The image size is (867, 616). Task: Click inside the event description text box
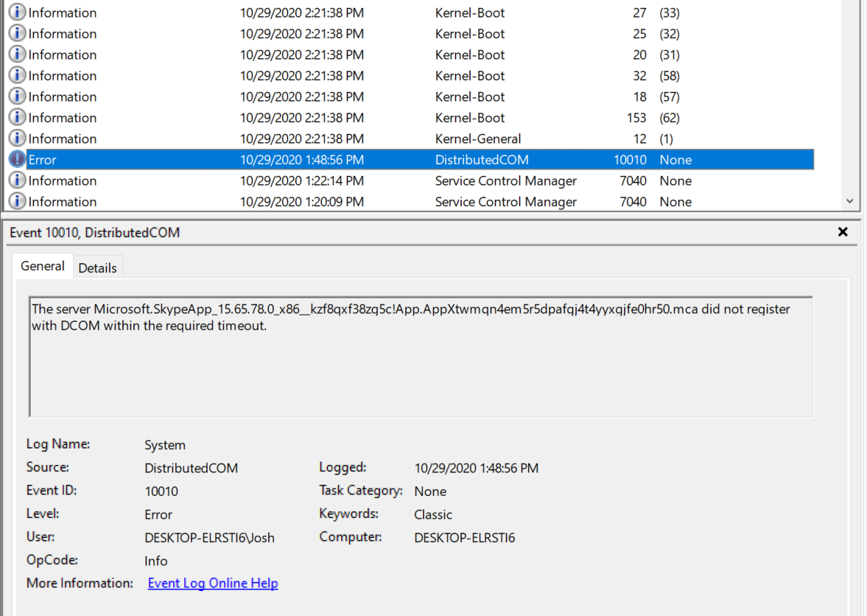420,368
